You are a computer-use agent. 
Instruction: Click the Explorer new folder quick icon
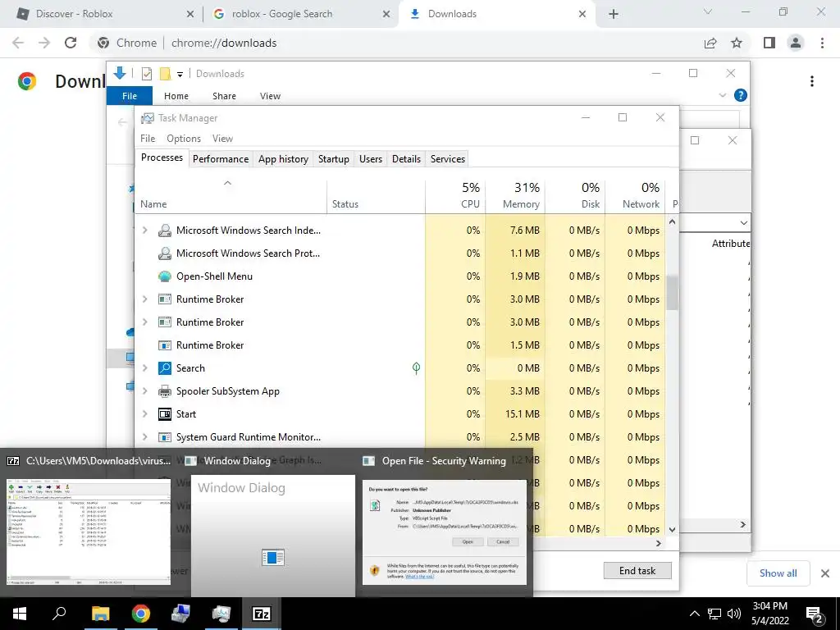[x=165, y=73]
